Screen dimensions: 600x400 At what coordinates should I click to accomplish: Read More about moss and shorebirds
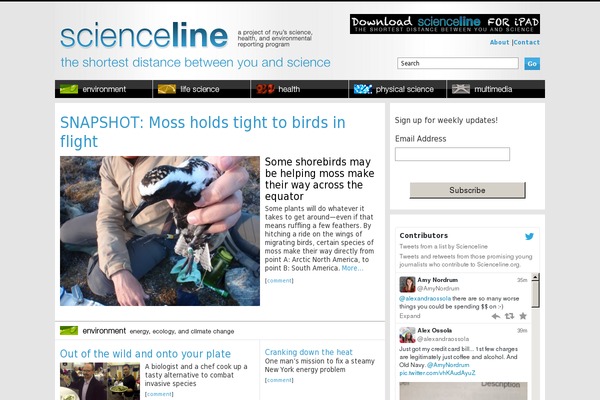point(352,268)
